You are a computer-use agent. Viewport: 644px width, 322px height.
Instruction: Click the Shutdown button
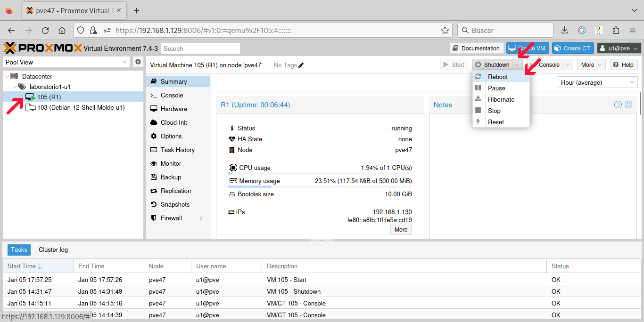click(492, 65)
